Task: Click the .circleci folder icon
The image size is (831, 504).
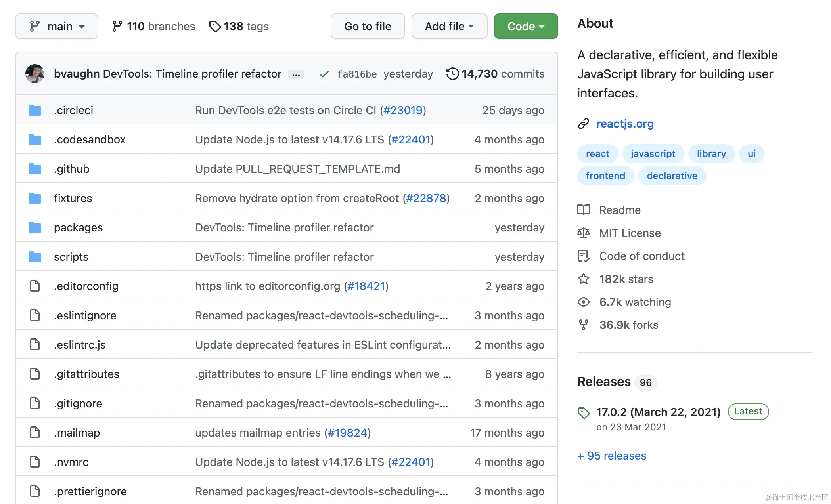Action: tap(35, 110)
